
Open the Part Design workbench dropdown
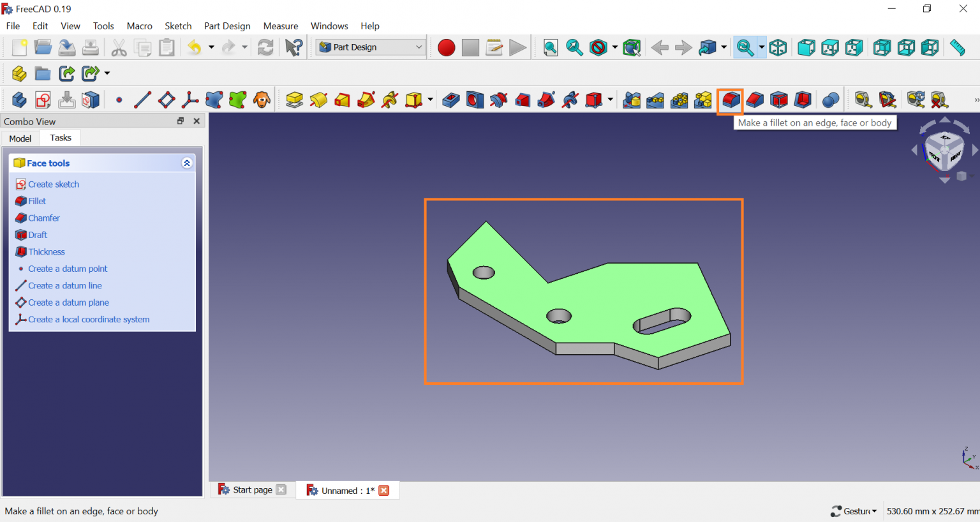pos(371,47)
